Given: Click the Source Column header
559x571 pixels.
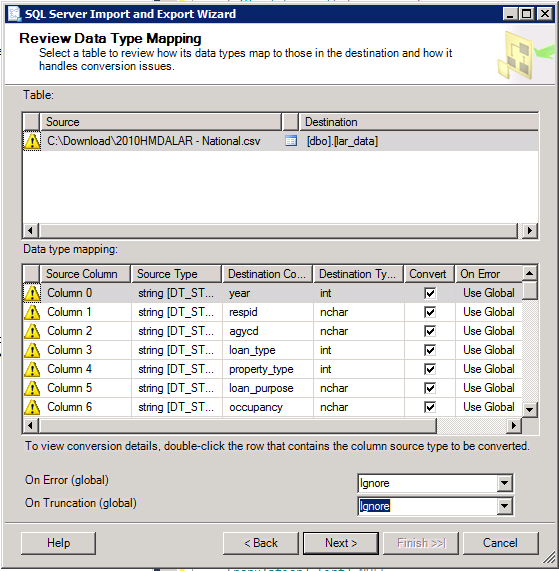Looking at the screenshot, I should 85,274.
